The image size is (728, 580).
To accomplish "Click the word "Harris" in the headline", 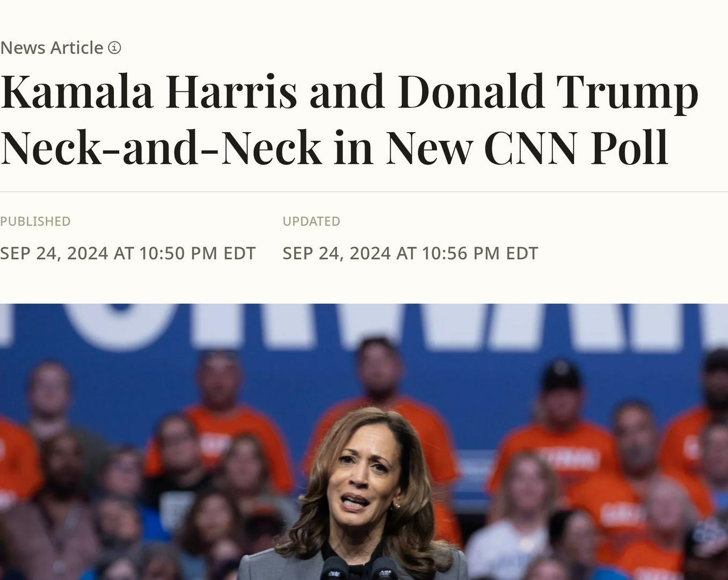I will coord(231,91).
